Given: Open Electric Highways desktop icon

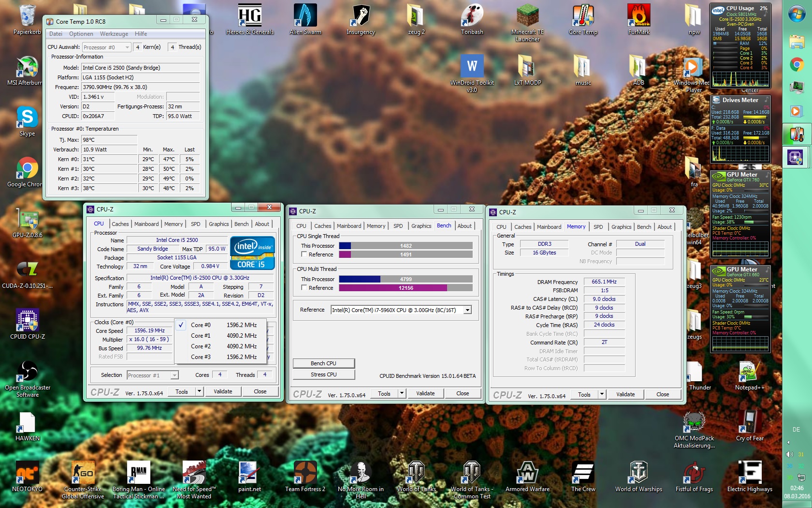Looking at the screenshot, I should click(x=750, y=477).
